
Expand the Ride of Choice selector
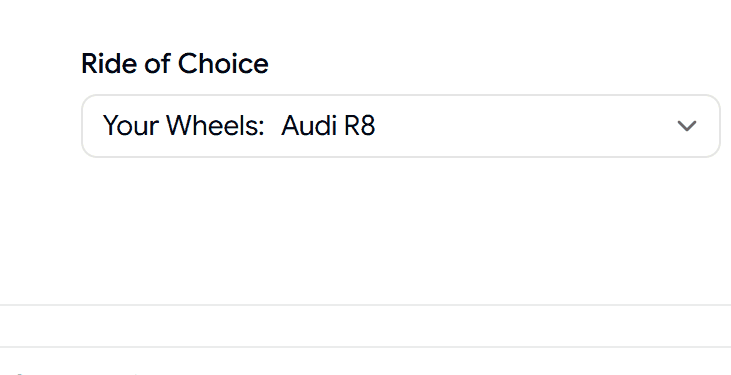click(x=401, y=126)
